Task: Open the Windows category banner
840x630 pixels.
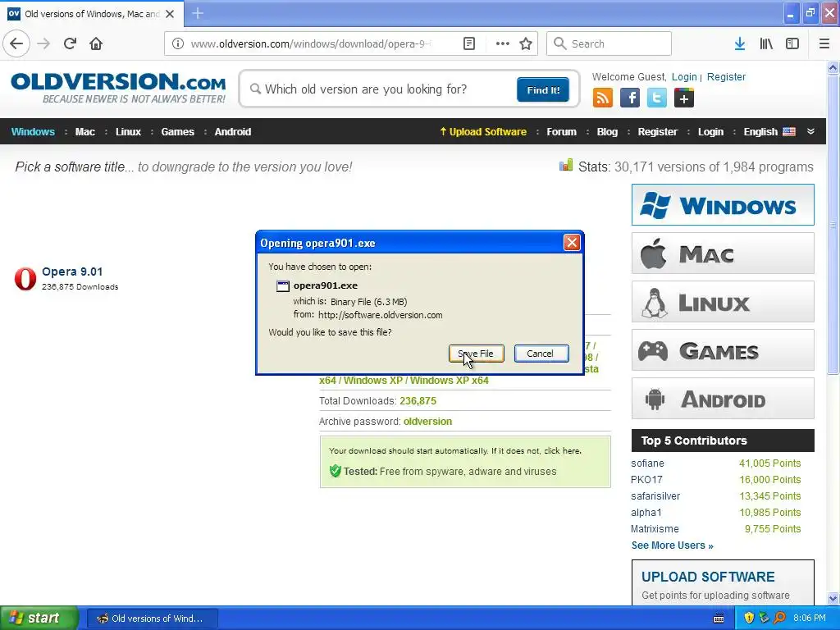Action: click(x=723, y=204)
